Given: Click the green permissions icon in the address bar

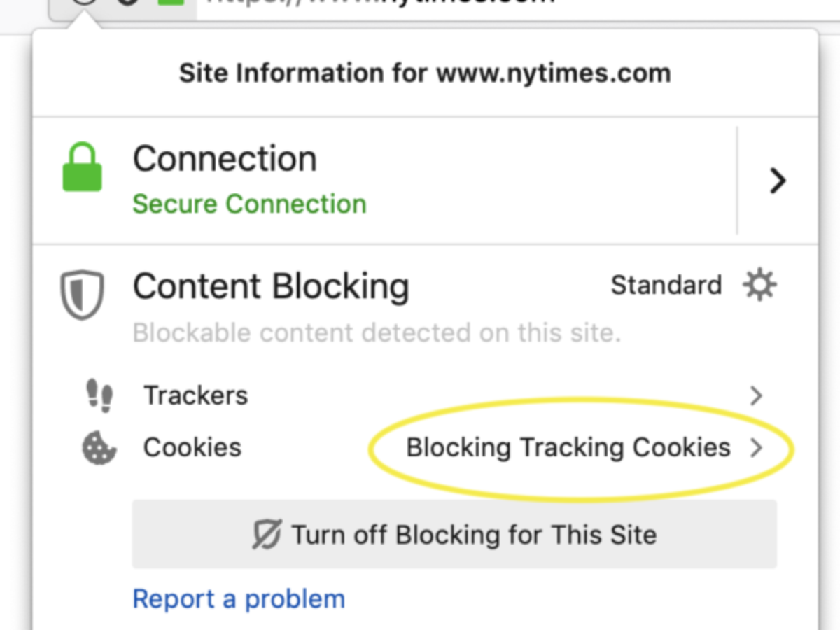Looking at the screenshot, I should click(171, 3).
